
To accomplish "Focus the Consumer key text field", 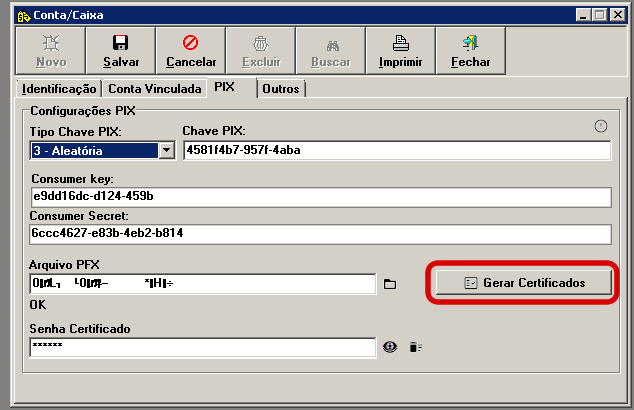I will click(x=320, y=196).
